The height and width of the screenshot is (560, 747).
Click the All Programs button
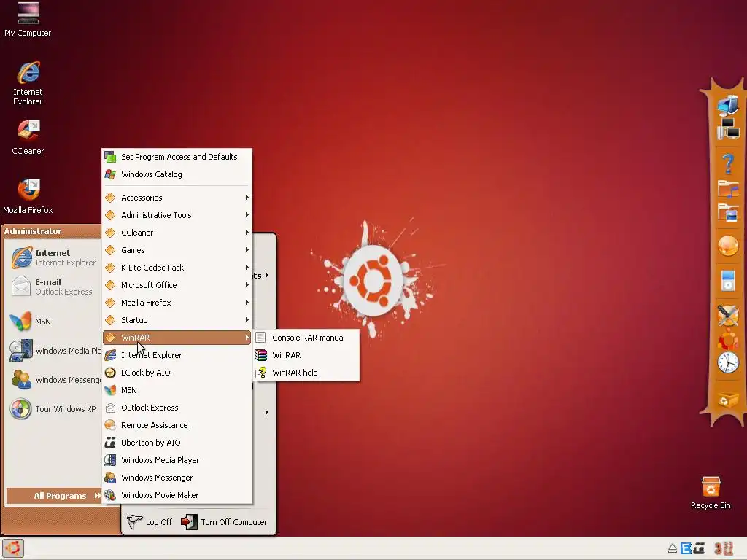pos(54,496)
